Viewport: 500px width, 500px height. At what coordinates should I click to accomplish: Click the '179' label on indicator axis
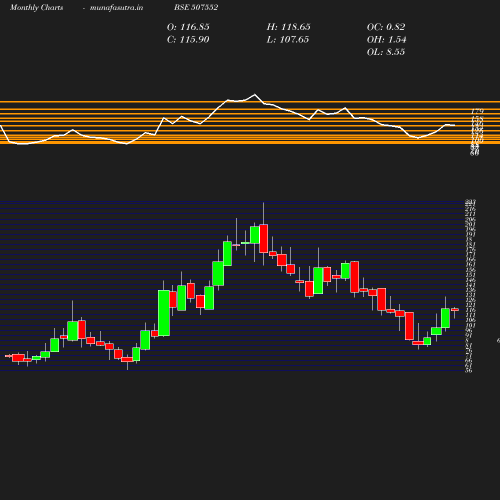pyautogui.click(x=477, y=111)
